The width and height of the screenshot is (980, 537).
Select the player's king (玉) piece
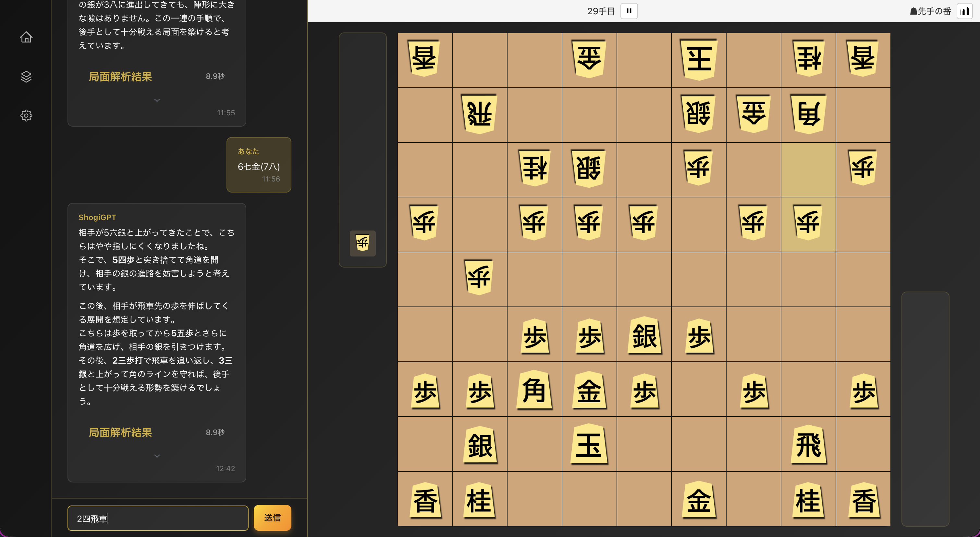(589, 444)
